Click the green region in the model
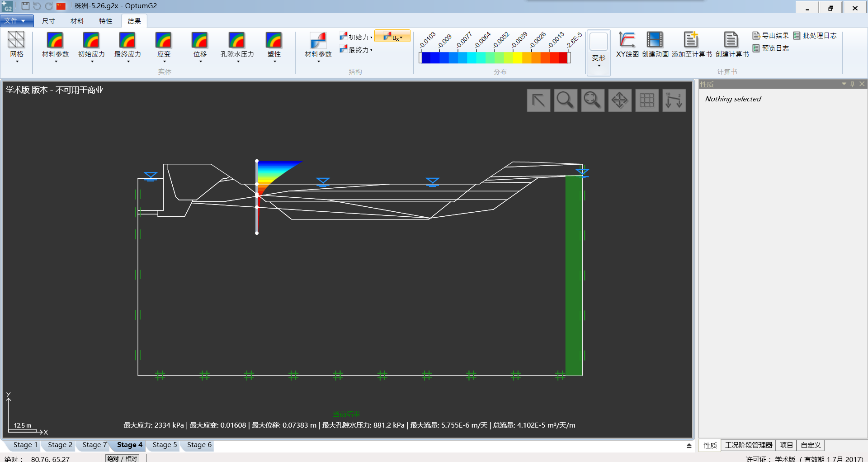The image size is (868, 462). point(574,275)
